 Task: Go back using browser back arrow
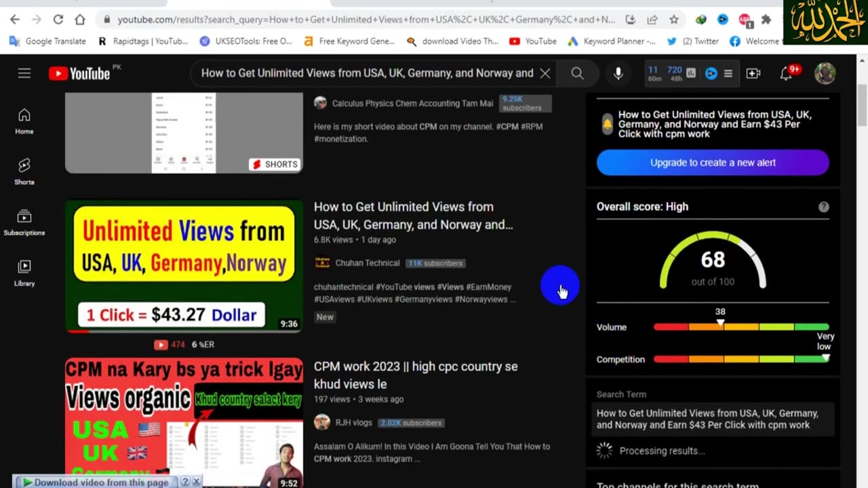pos(15,20)
